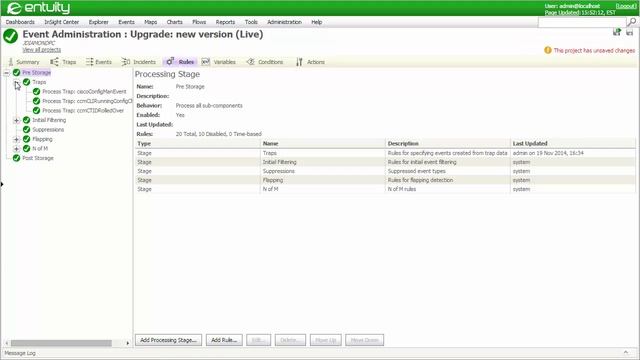The width and height of the screenshot is (640, 360).
Task: Open the Flows menu
Action: coord(199,22)
